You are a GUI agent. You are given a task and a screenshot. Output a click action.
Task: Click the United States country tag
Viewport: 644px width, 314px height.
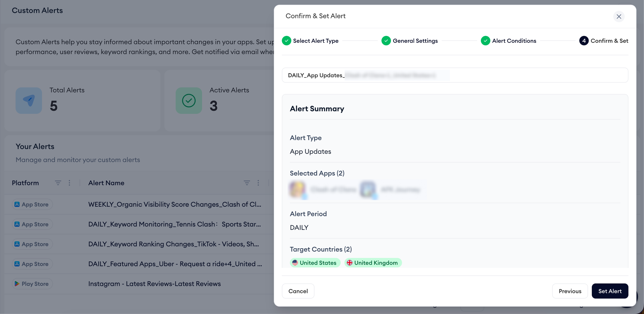pyautogui.click(x=315, y=263)
